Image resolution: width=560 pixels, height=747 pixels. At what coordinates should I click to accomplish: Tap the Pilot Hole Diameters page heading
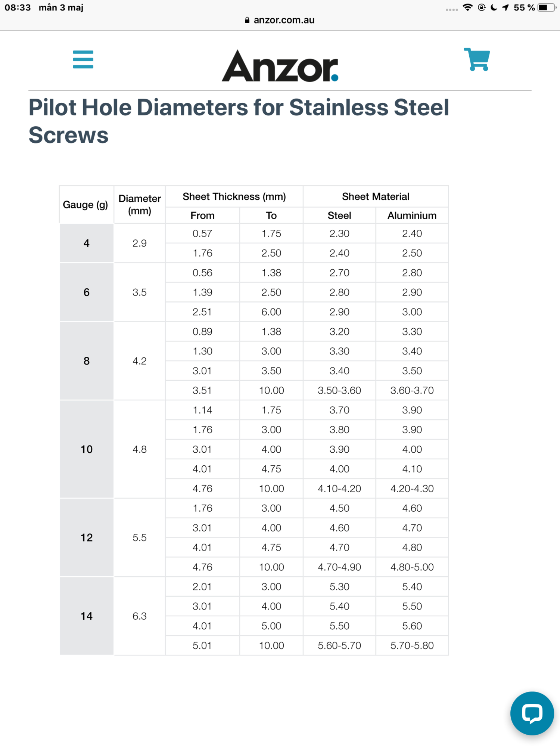[239, 121]
